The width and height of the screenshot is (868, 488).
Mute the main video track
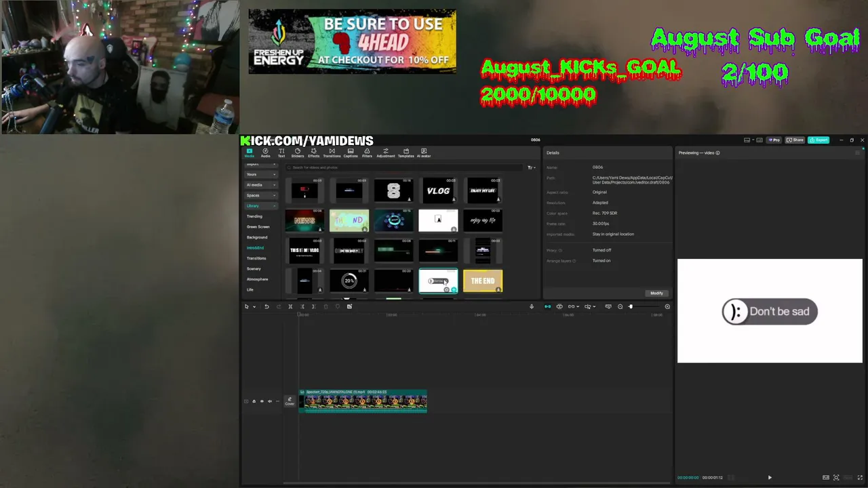tap(269, 401)
